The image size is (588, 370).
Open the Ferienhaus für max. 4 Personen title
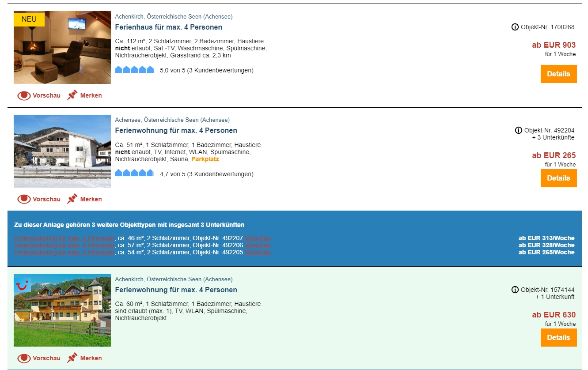(x=168, y=27)
